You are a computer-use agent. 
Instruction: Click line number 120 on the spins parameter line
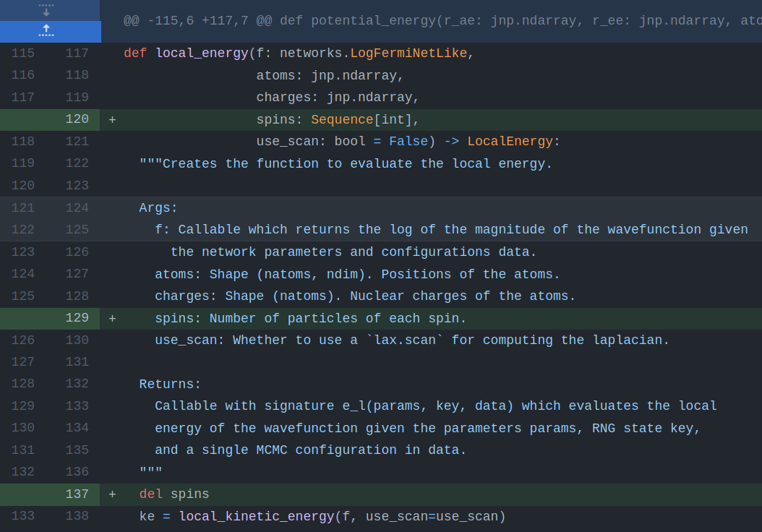pos(77,119)
